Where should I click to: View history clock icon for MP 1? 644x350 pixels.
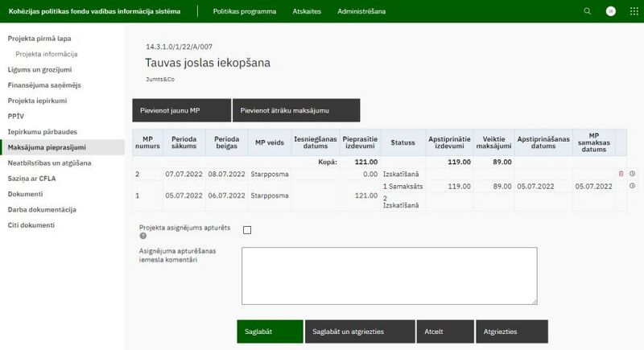(632, 186)
